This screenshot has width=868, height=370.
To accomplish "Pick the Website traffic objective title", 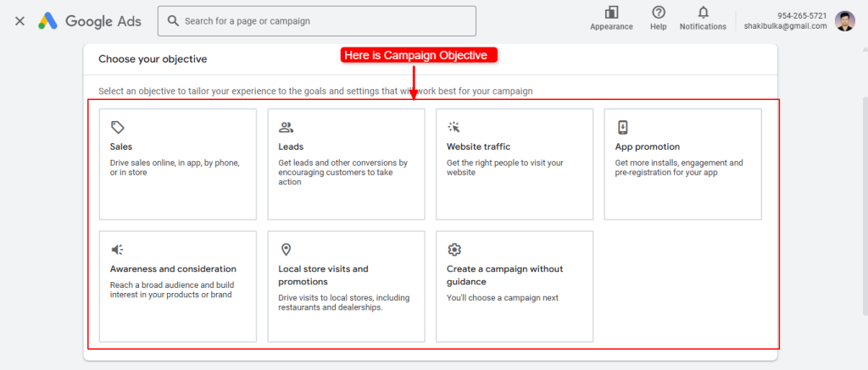I will [478, 146].
